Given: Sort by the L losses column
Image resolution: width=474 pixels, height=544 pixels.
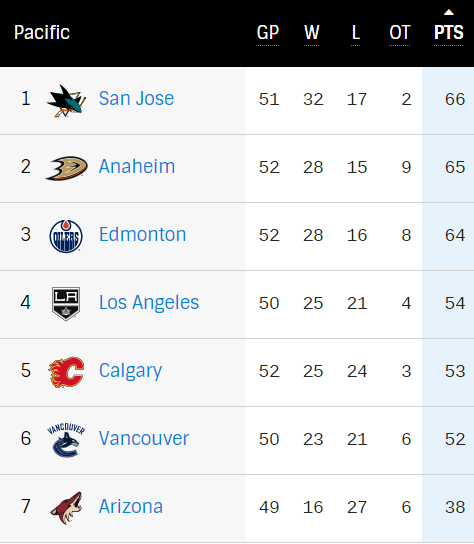Looking at the screenshot, I should click(356, 33).
